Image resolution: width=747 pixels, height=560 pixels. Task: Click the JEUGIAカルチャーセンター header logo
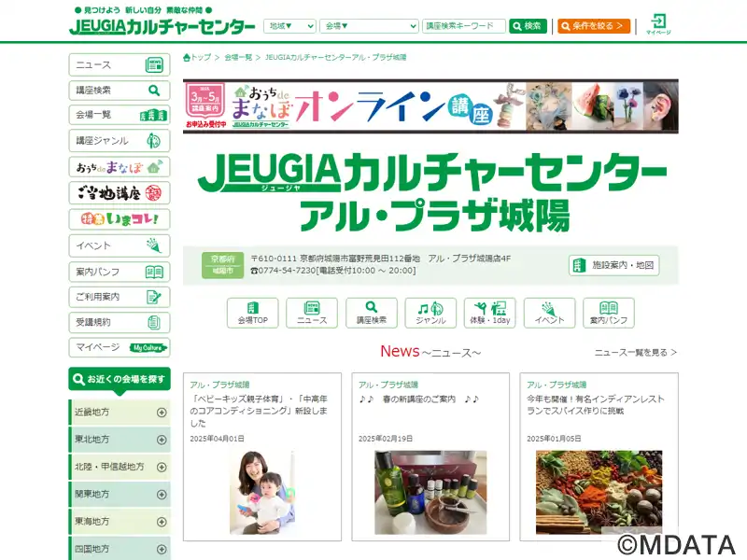point(162,27)
